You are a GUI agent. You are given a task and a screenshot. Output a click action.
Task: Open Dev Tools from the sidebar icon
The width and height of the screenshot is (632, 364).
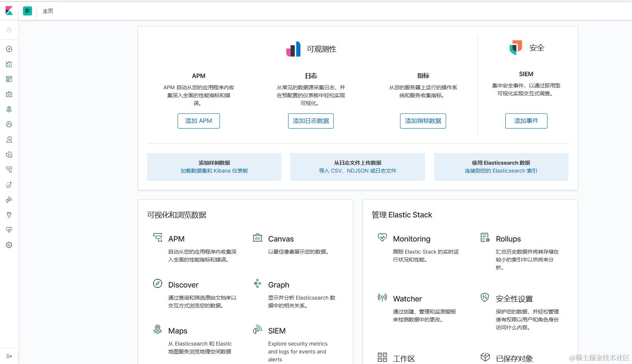pos(9,215)
